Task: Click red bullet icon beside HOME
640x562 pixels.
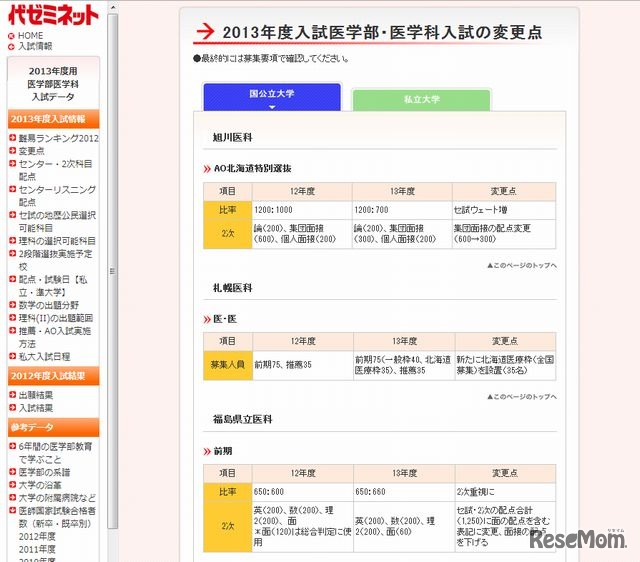Action: (11, 36)
